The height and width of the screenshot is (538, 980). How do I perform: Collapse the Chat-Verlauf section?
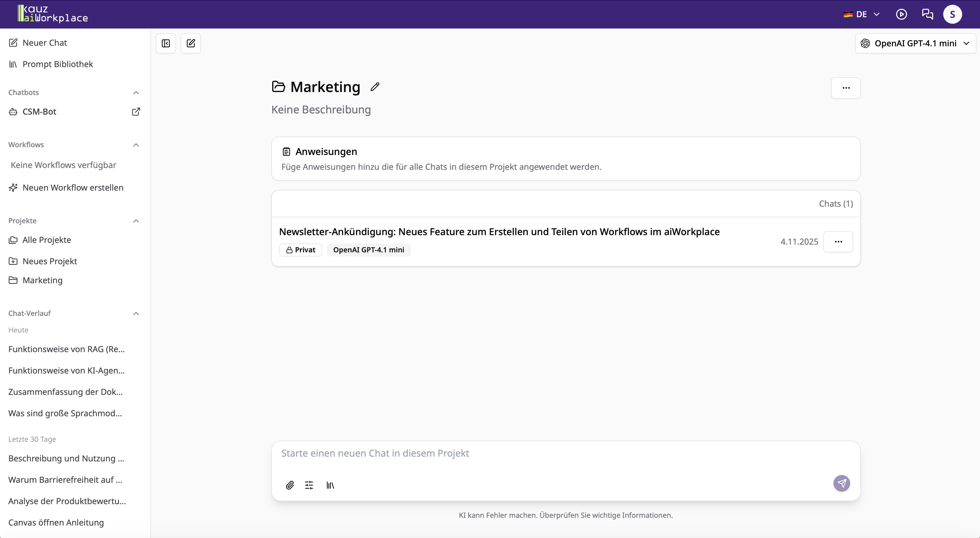coord(136,313)
